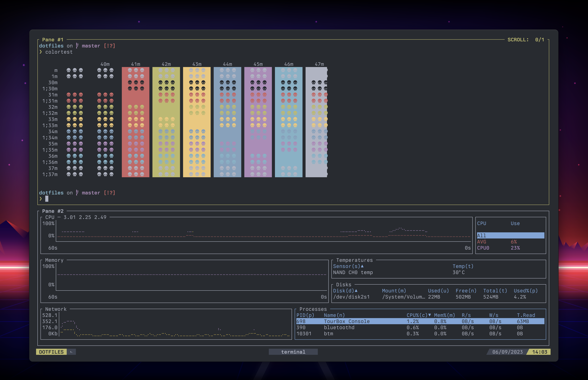Sort processes by Mem%(m) column
Viewport: 588px width, 380px height.
(x=444, y=315)
